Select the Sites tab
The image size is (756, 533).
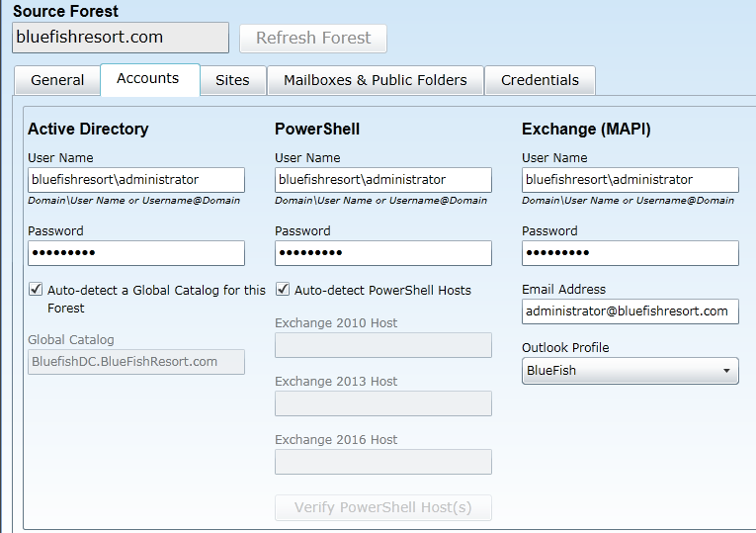[x=232, y=80]
